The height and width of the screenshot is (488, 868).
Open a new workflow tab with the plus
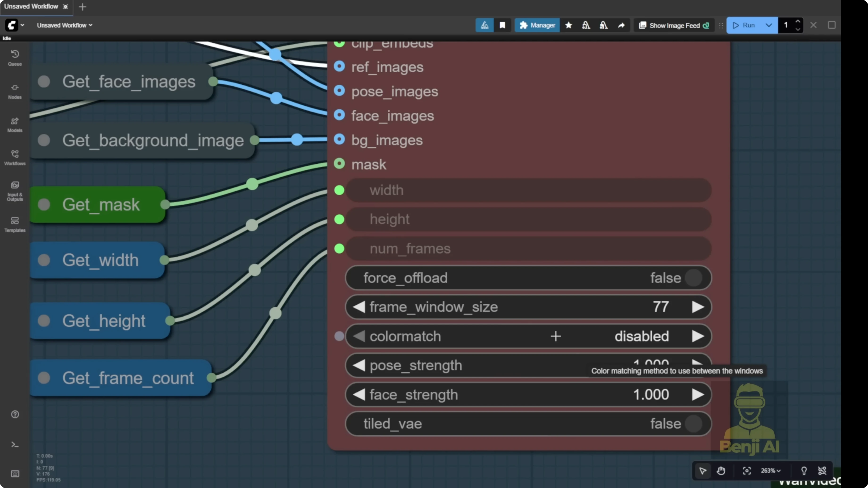point(82,7)
